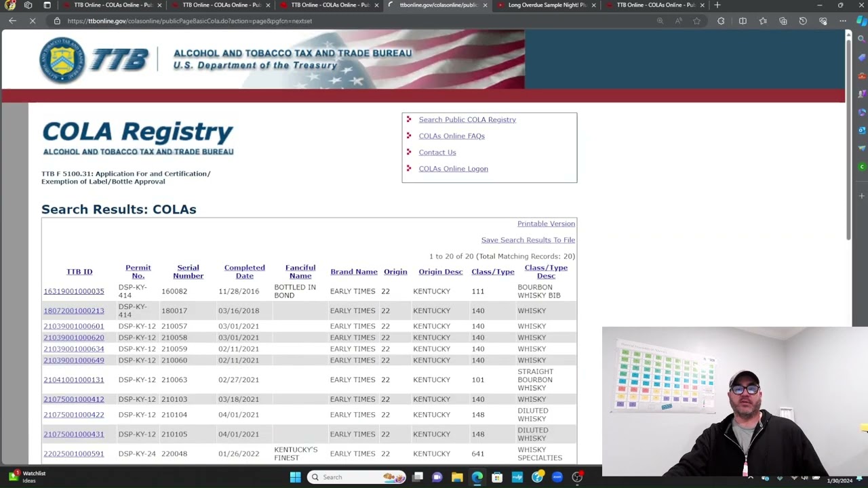Add this page to favorites with the star

tap(696, 21)
